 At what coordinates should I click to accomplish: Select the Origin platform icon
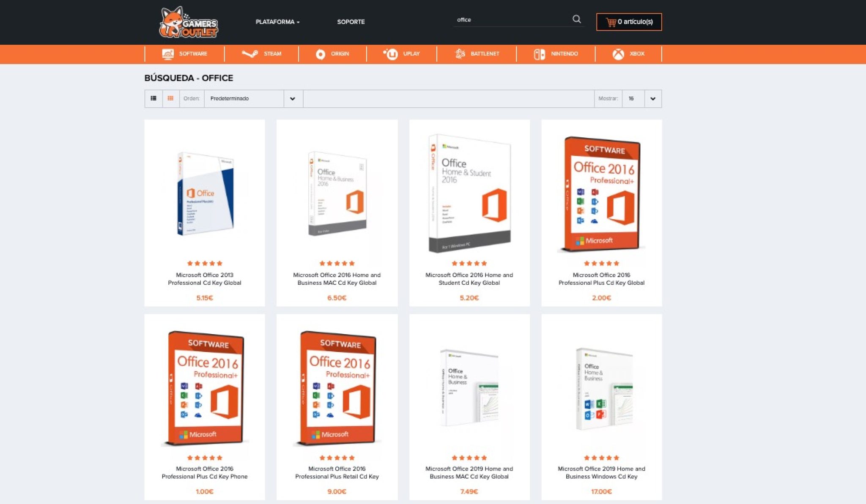point(320,54)
